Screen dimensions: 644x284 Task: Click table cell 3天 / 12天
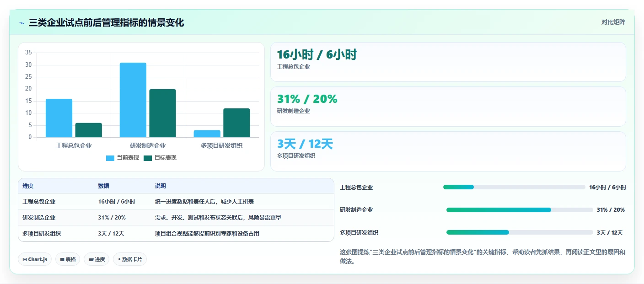111,234
